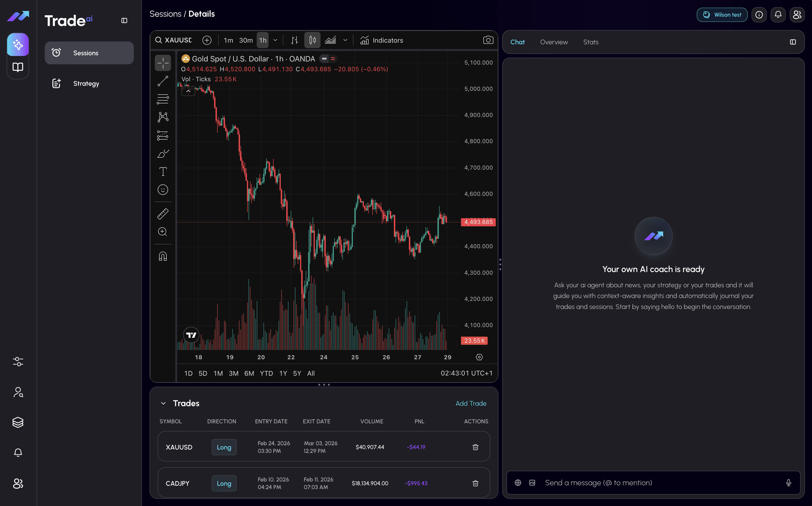Screen dimensions: 812x506
Task: Take a chart snapshot with camera icon
Action: [488, 40]
